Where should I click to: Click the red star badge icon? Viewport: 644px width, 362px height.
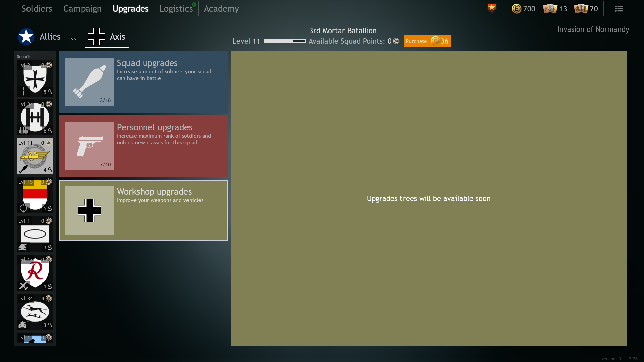click(x=492, y=8)
